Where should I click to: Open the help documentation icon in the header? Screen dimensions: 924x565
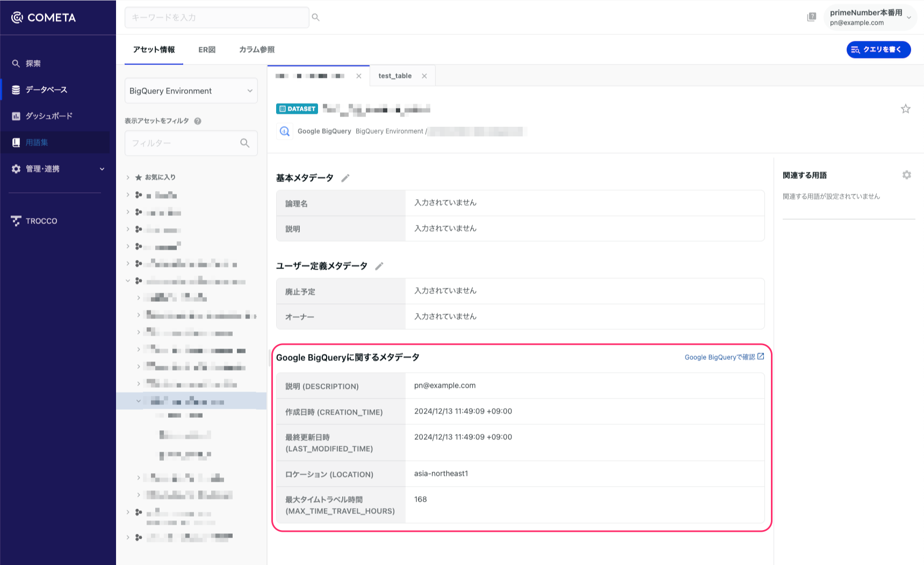pyautogui.click(x=812, y=17)
